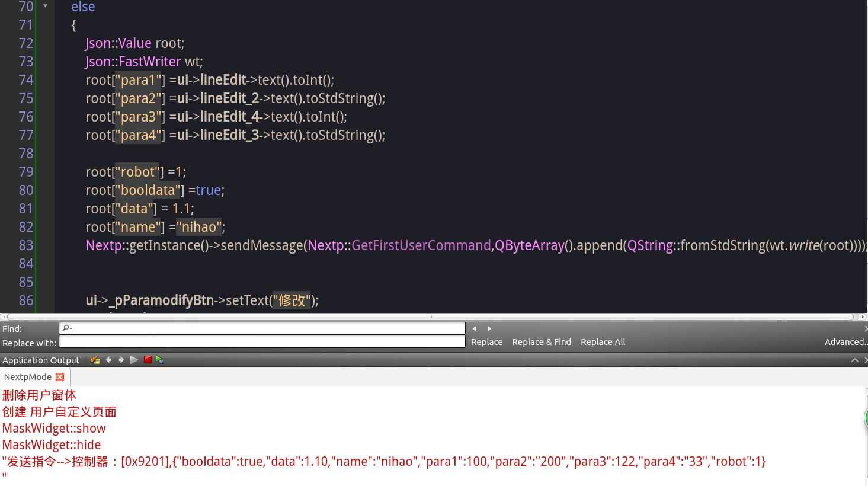Find previous match arrow button
This screenshot has height=486, width=868.
tap(474, 328)
